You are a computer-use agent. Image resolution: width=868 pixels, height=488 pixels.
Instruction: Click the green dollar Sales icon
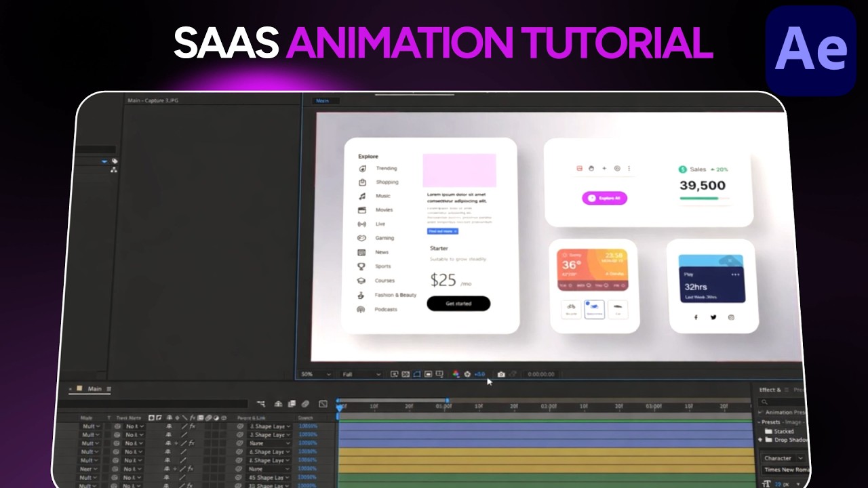coord(683,169)
